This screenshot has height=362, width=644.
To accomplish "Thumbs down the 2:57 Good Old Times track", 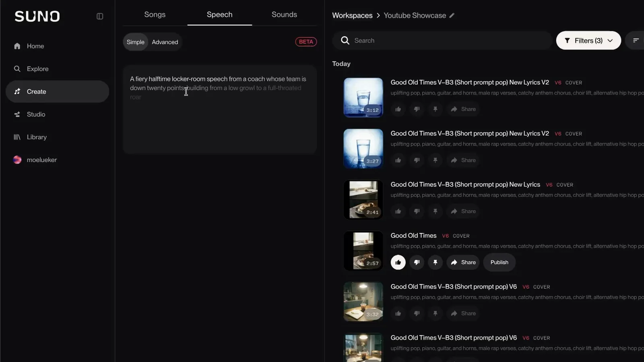I will pyautogui.click(x=417, y=262).
